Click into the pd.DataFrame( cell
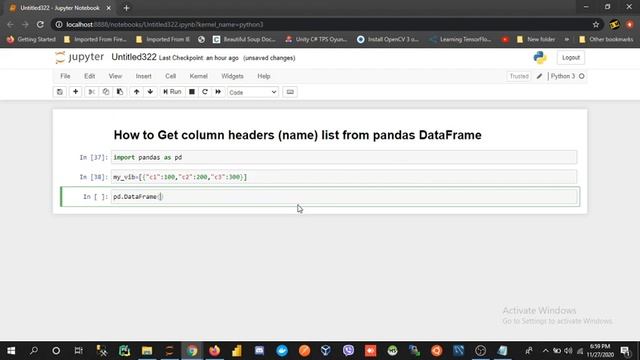This screenshot has width=640, height=360. (x=344, y=196)
